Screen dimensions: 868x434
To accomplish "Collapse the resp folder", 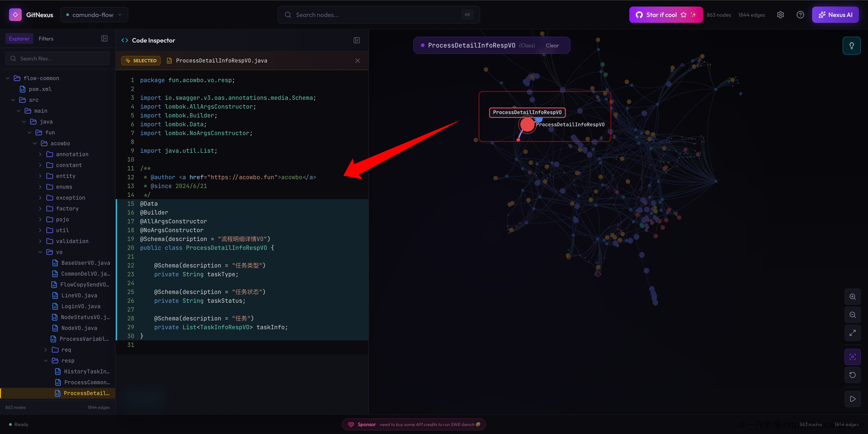I will coord(45,361).
